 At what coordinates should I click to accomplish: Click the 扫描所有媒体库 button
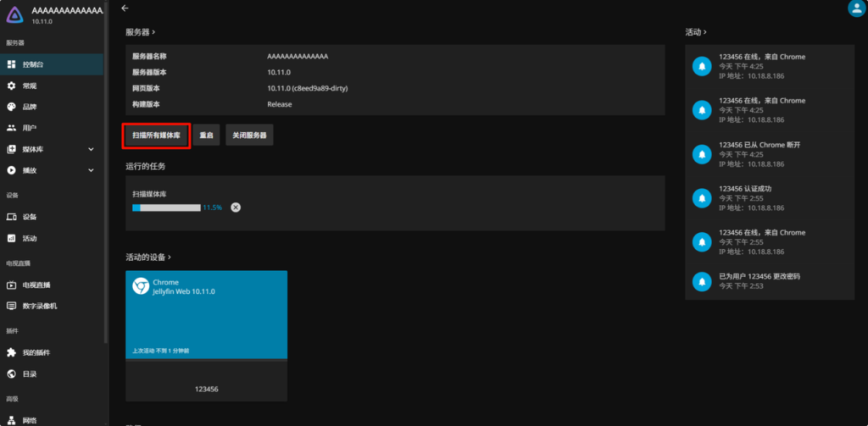pos(156,136)
